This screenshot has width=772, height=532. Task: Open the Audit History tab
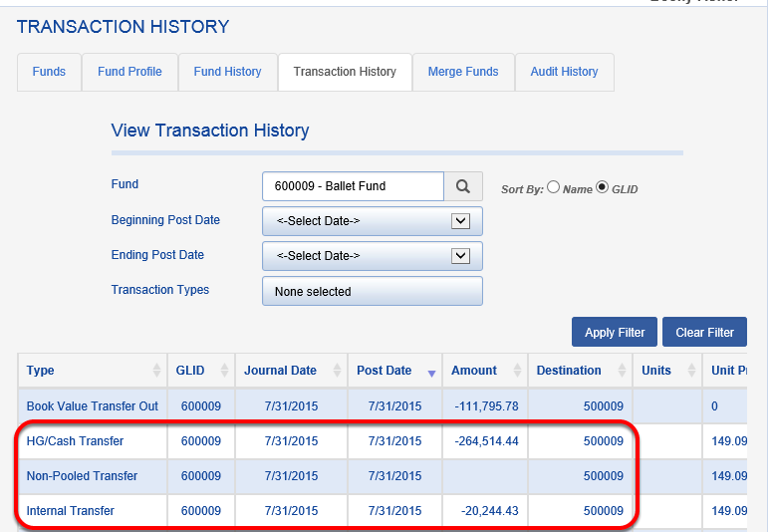tap(564, 72)
